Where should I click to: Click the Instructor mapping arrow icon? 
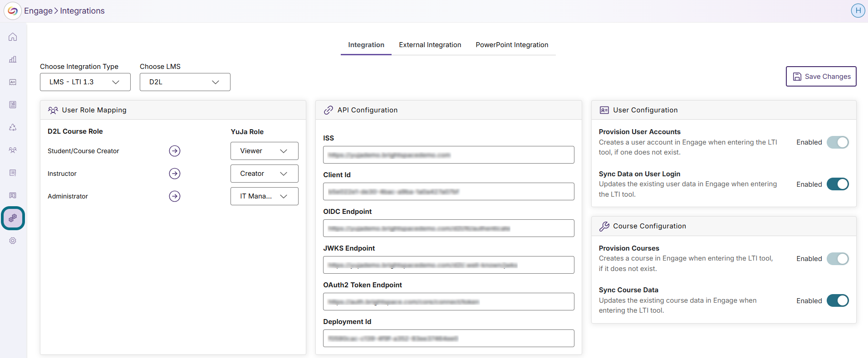pos(175,174)
